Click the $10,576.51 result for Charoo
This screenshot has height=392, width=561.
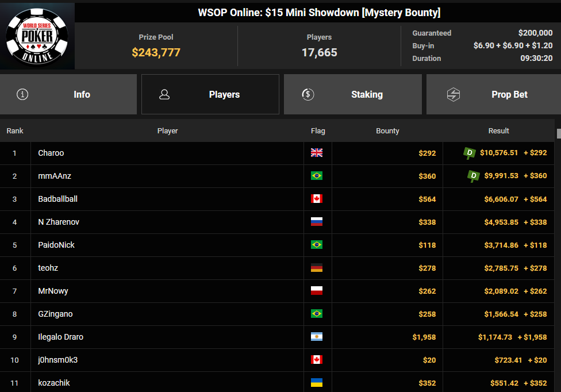pyautogui.click(x=499, y=153)
